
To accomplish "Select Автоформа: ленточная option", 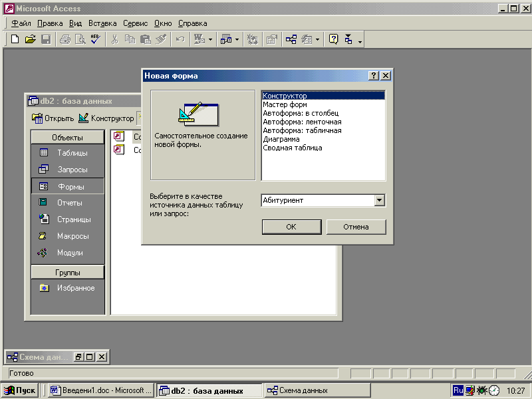I will [323, 122].
